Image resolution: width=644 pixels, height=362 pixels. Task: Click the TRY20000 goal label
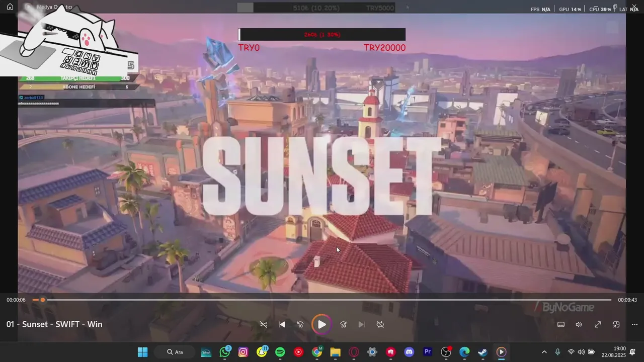384,48
